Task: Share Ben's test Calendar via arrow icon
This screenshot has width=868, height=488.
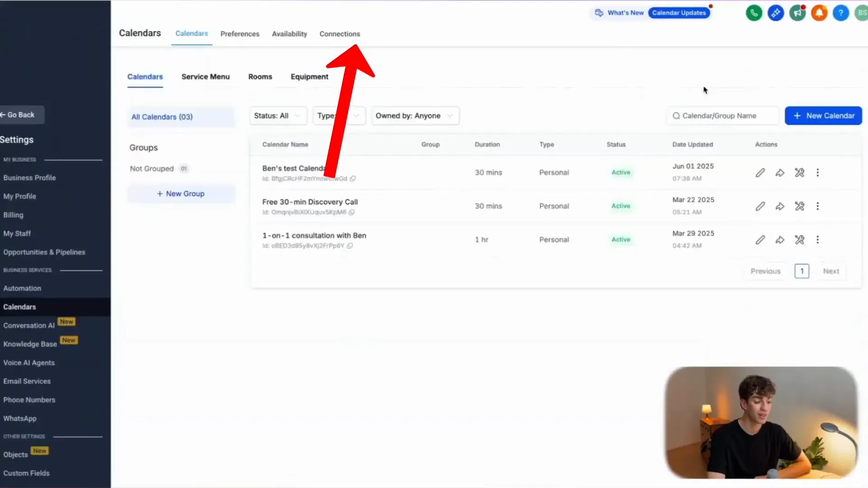Action: pos(780,173)
